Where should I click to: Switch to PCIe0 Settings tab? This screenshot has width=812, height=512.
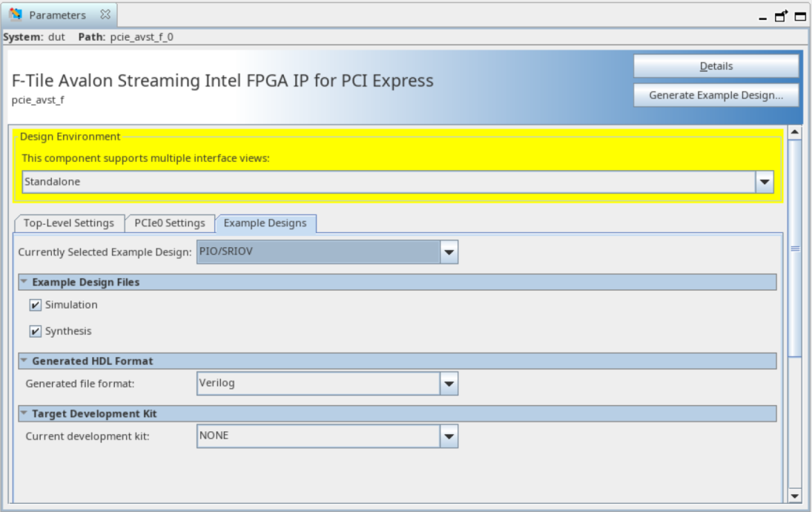pos(170,223)
